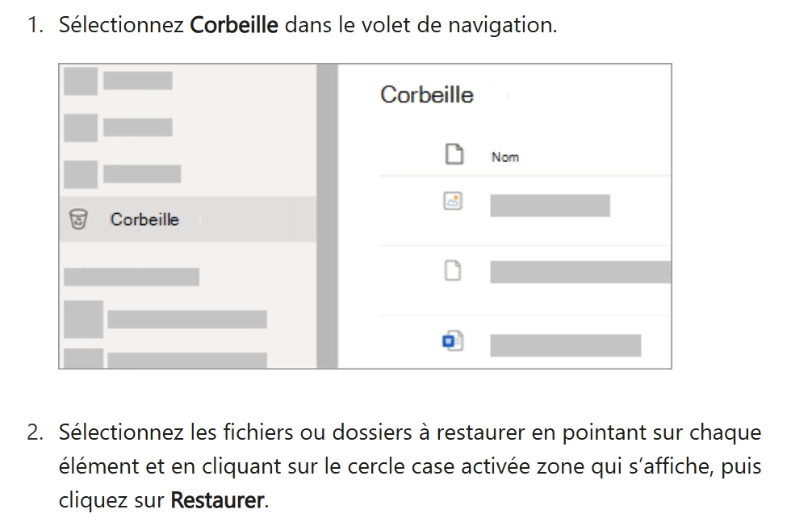Viewport: 812px width, 522px height.
Task: Click the vertical divider beside the navigation pane
Action: [327, 216]
